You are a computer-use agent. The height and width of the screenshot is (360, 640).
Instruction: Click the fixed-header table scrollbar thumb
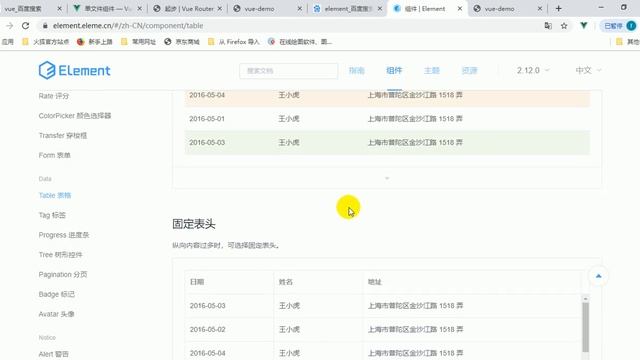pos(585,327)
